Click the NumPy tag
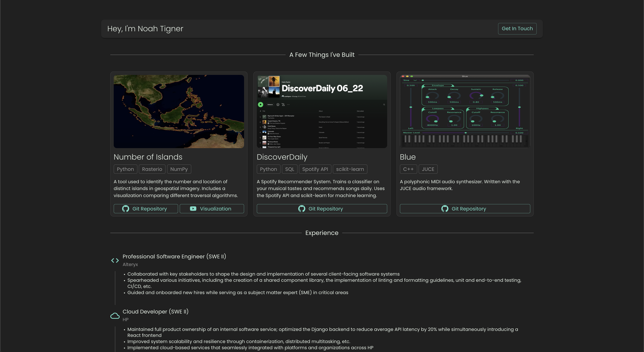 [179, 169]
